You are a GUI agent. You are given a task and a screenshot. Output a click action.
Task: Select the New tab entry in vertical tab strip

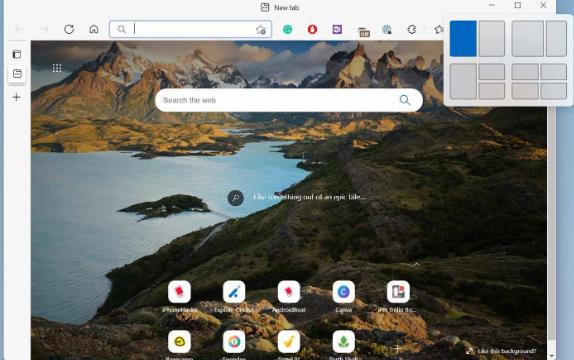tap(17, 74)
